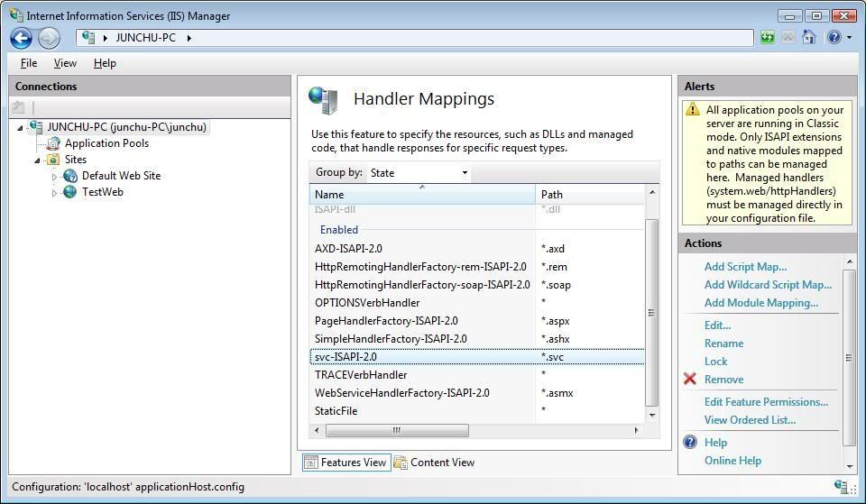The image size is (866, 504).
Task: Select HttpRemotingHandlerFactory-rem-ISAPI-2.0 row
Action: [x=477, y=267]
